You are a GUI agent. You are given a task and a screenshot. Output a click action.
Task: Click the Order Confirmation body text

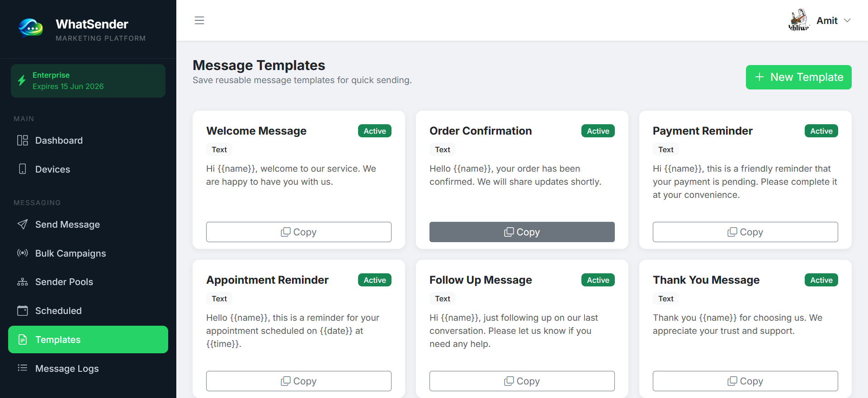(515, 175)
